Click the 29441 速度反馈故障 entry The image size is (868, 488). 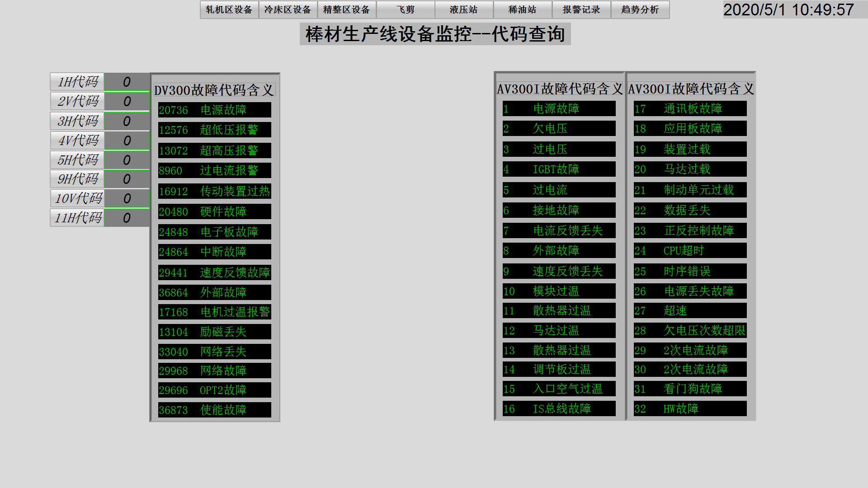pos(214,272)
